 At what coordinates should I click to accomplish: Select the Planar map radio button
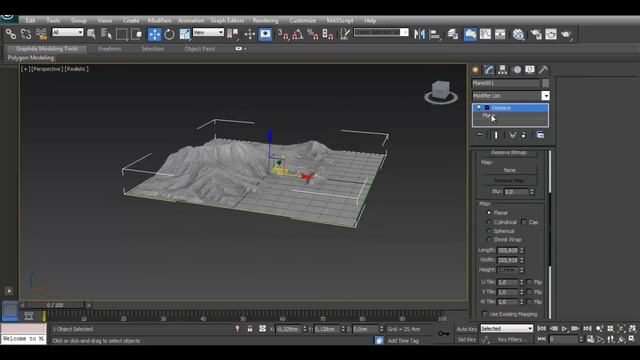pos(489,213)
